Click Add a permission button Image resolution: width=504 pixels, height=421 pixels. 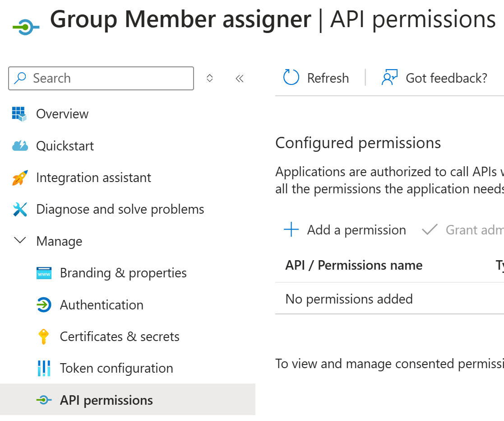[x=345, y=230]
